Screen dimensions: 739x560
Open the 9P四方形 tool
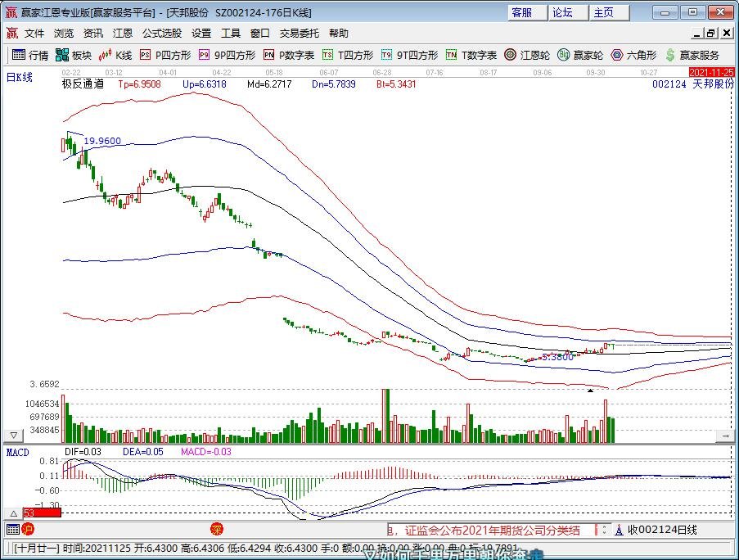[x=227, y=55]
